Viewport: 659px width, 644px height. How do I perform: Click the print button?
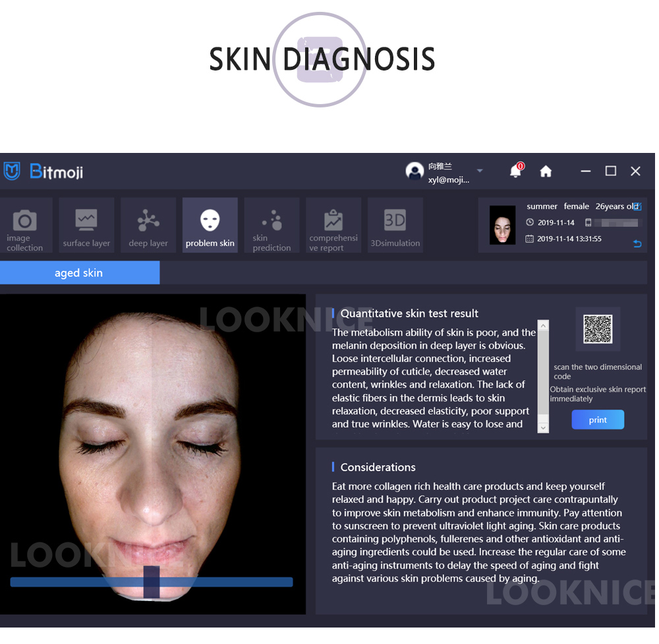click(x=597, y=419)
